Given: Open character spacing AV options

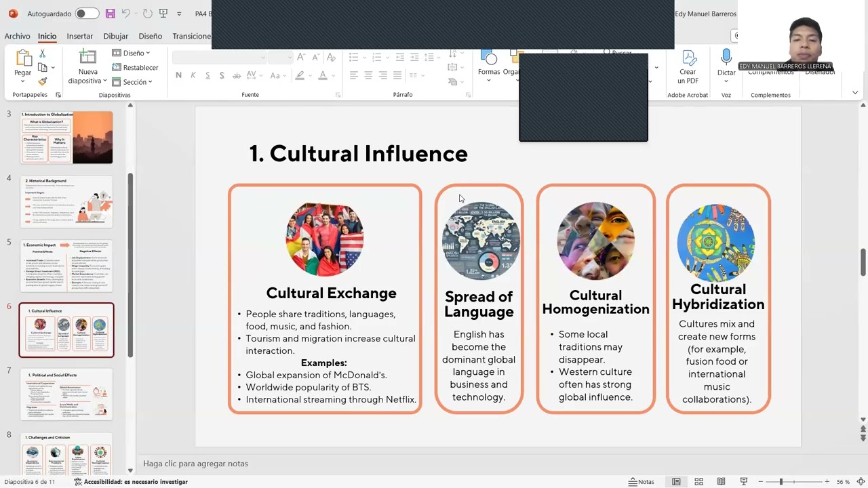Looking at the screenshot, I should pyautogui.click(x=254, y=75).
